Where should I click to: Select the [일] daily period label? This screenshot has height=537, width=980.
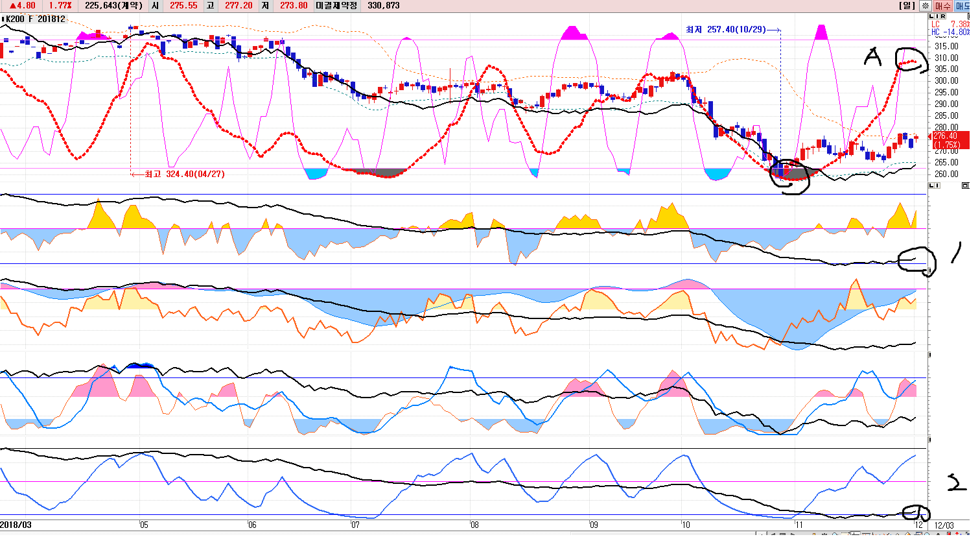907,5
